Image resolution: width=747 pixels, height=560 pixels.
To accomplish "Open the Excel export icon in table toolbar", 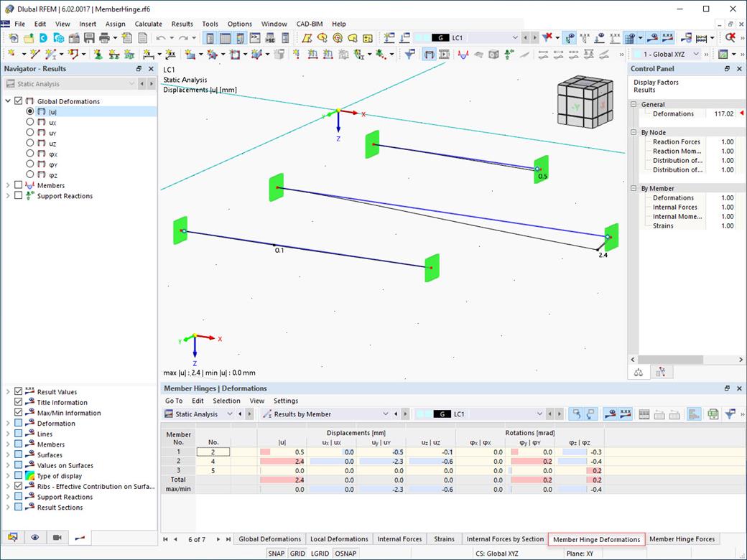I will point(713,414).
